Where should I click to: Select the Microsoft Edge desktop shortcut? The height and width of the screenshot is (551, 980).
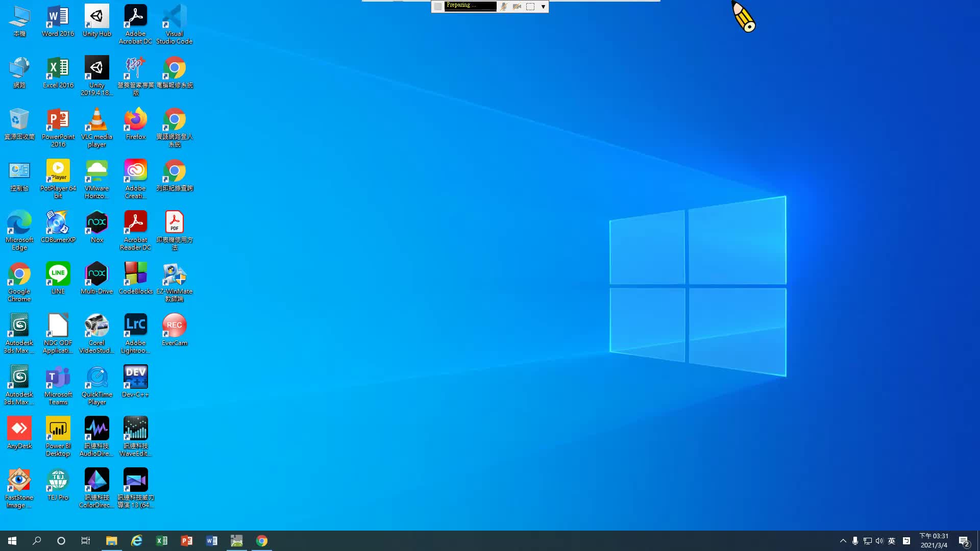(x=19, y=231)
